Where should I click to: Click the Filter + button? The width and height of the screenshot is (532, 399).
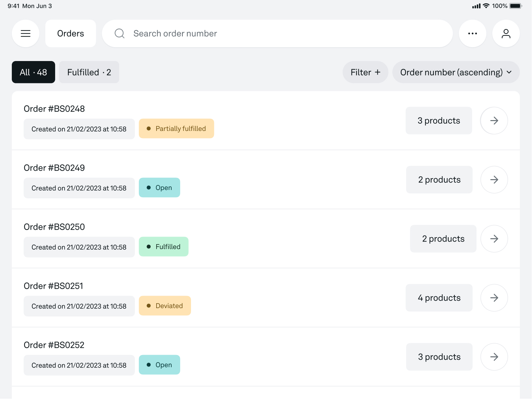365,72
